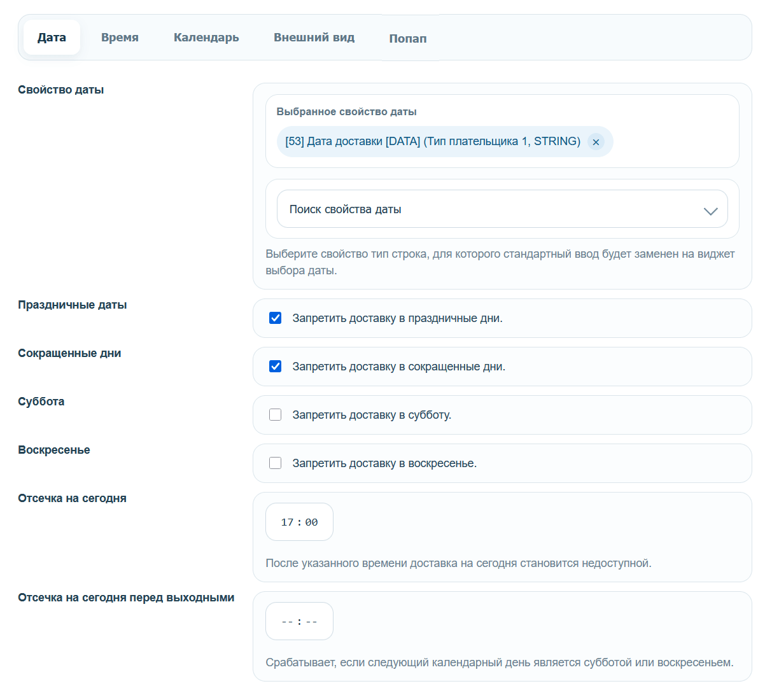Select the Попап tab
The height and width of the screenshot is (700, 772).
click(408, 38)
